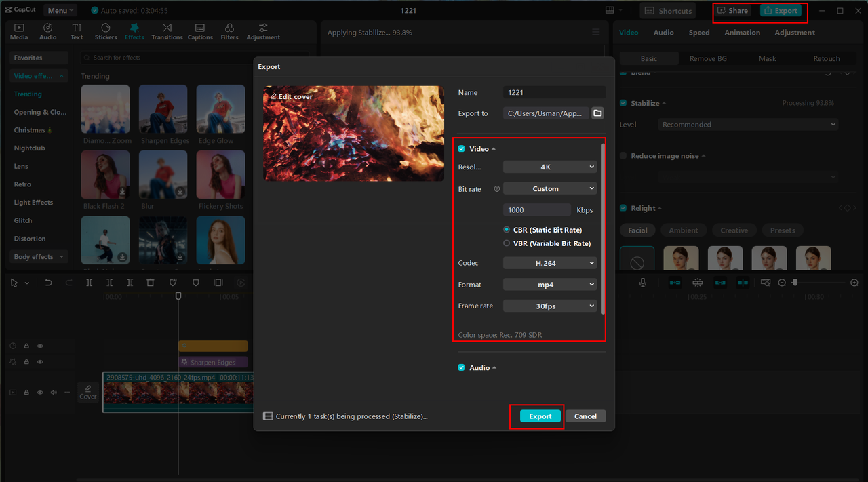
Task: Switch to the Speed properties tab
Action: [699, 33]
